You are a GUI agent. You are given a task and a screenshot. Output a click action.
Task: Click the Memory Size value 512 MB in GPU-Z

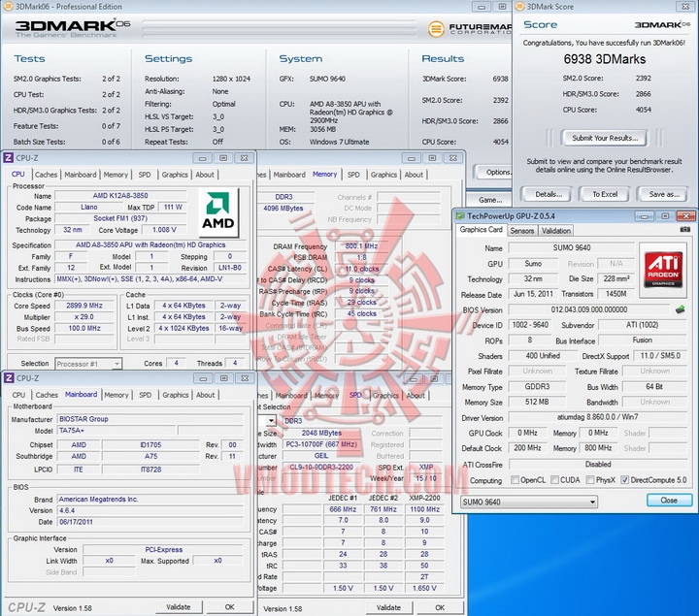pos(537,402)
